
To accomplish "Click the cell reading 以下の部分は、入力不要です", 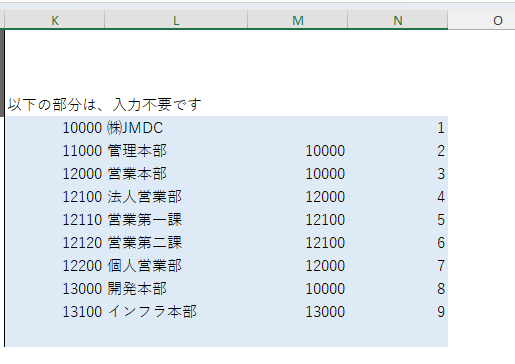I will click(105, 105).
